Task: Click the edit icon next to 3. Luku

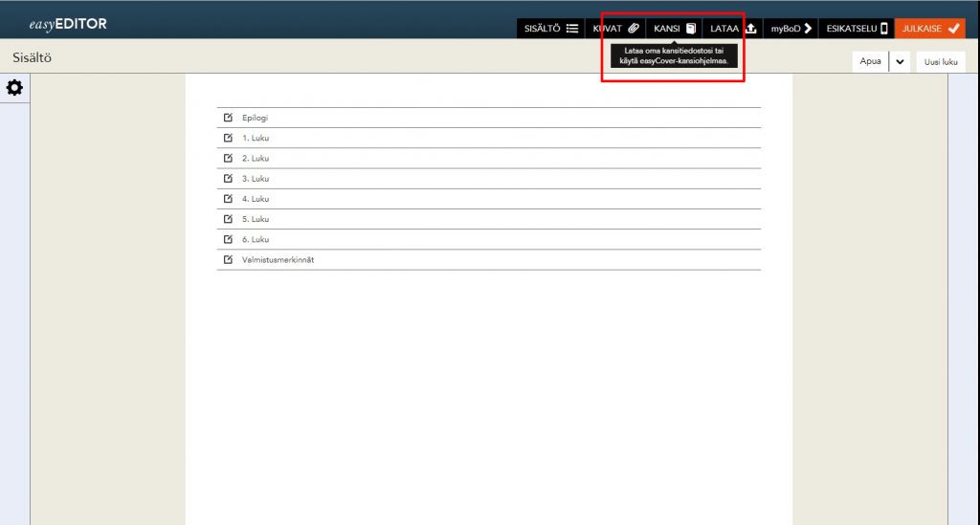Action: click(x=228, y=179)
